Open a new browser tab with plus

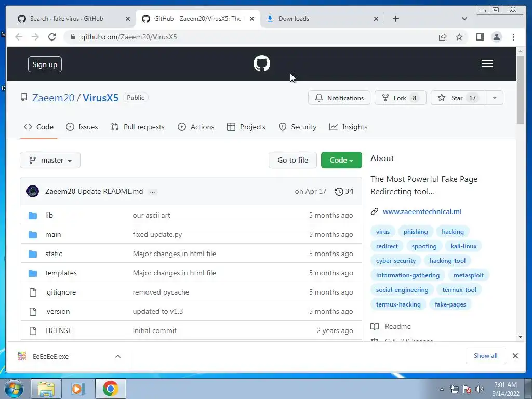[x=395, y=19]
